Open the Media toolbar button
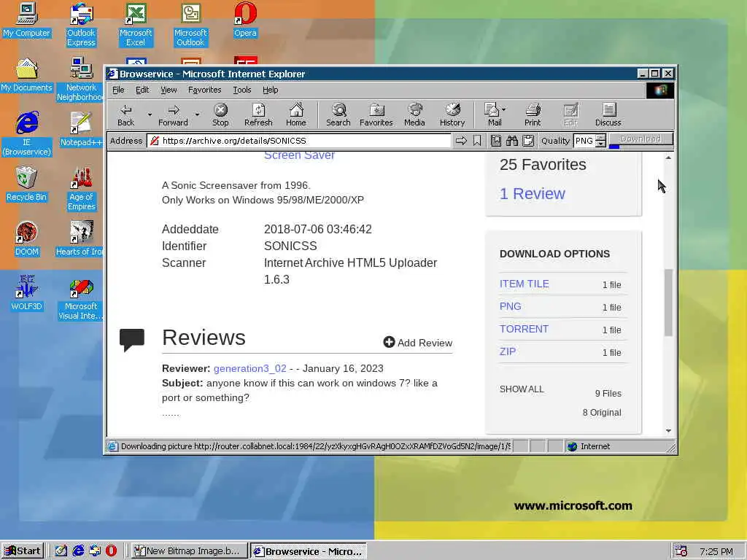This screenshot has width=747, height=560. [414, 114]
